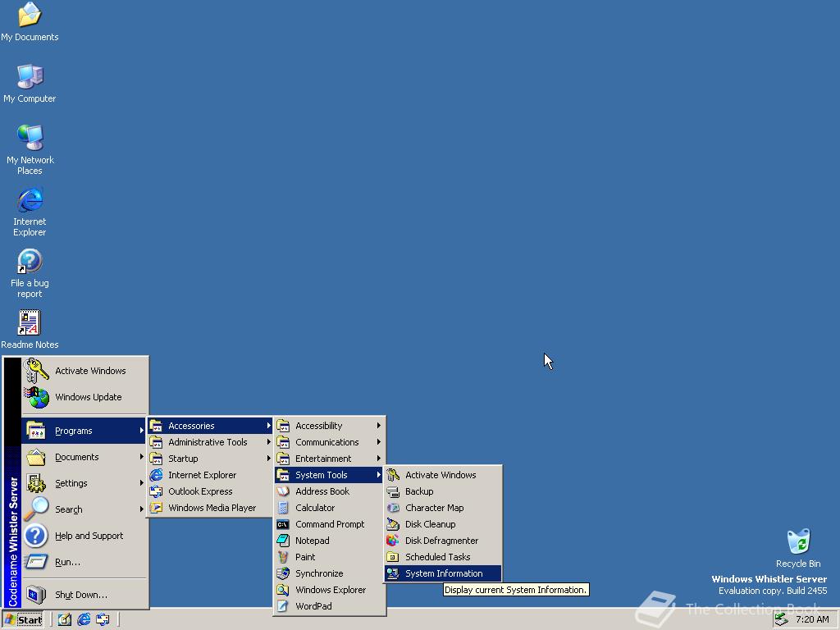Launch WordPad
840x630 pixels.
(329, 606)
